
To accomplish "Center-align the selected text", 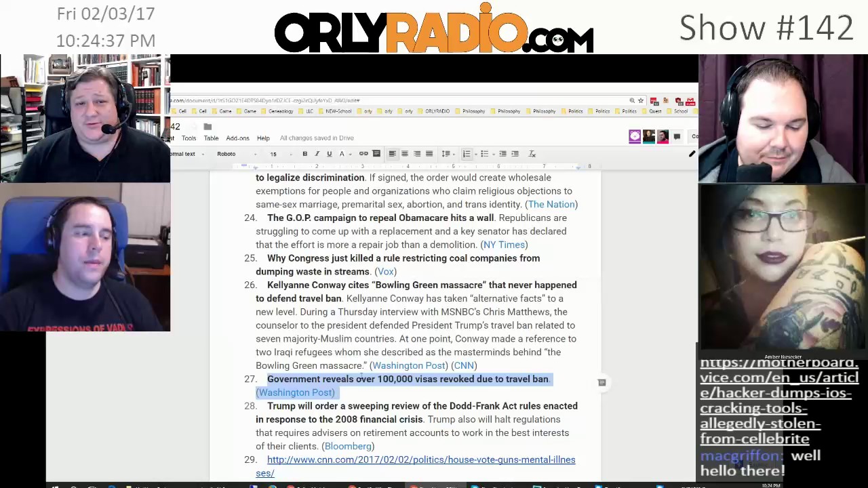I will [x=404, y=154].
